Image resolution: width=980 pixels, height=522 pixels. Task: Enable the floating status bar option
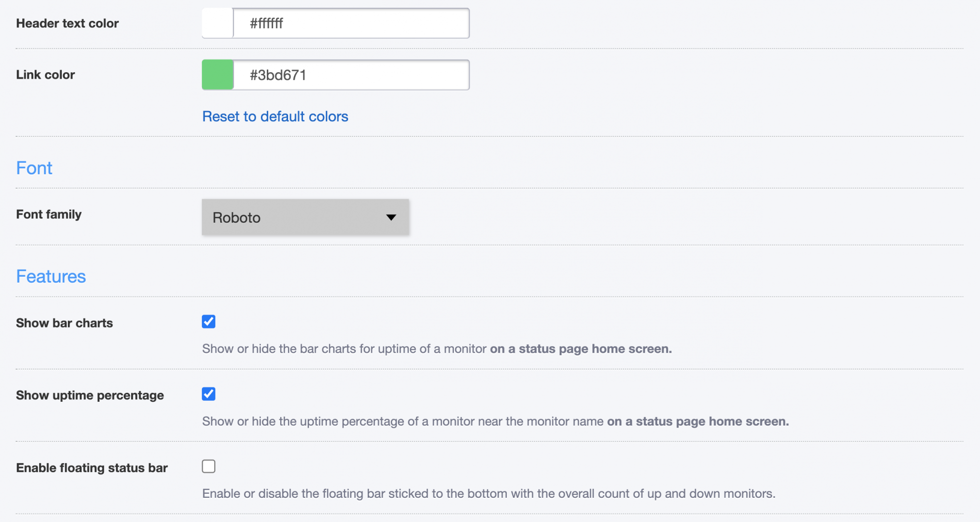pyautogui.click(x=208, y=466)
